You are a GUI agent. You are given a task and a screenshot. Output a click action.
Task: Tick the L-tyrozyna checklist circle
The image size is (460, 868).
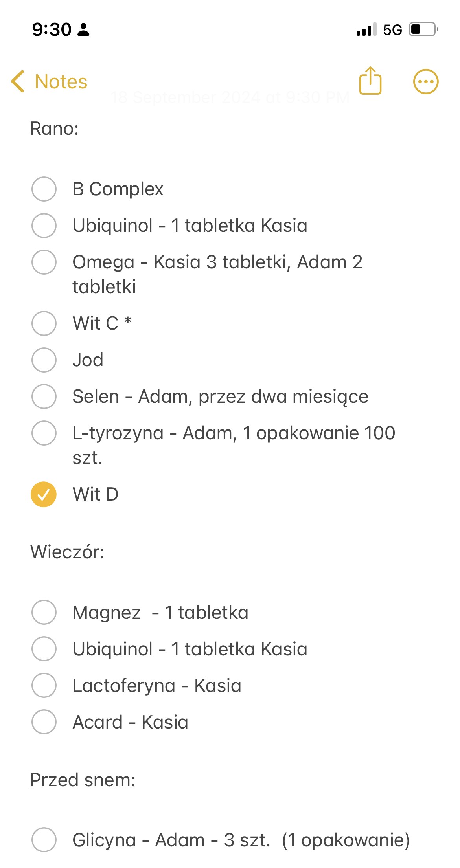44,433
